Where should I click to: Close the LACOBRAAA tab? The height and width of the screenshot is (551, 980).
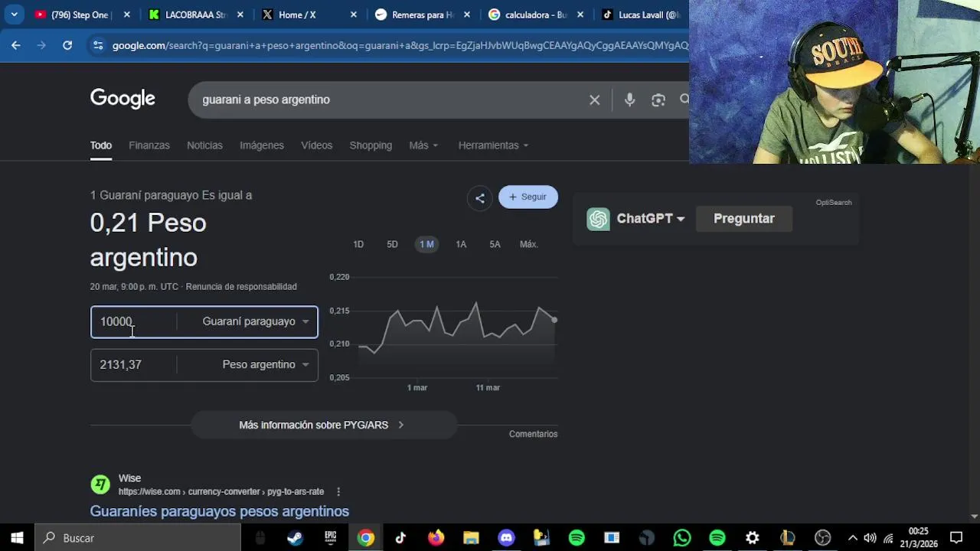[x=240, y=15]
